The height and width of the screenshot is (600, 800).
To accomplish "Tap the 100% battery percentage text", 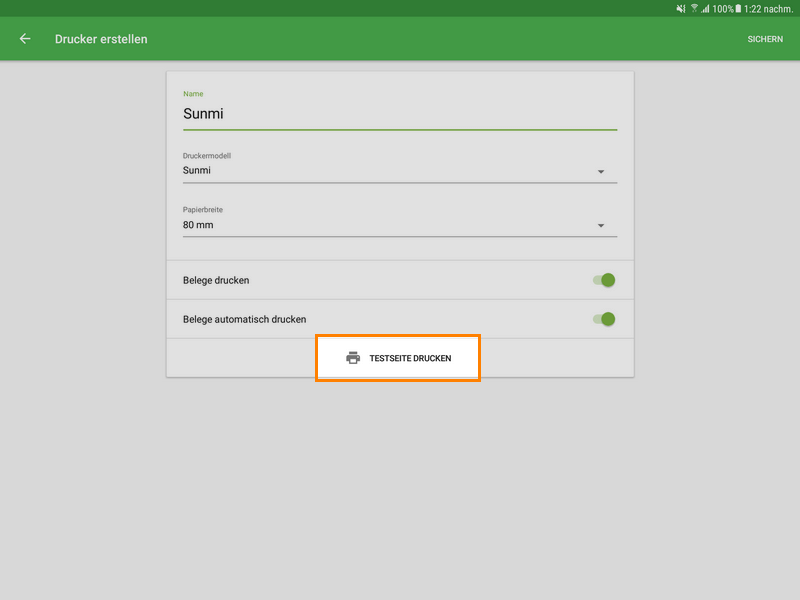I will [722, 8].
